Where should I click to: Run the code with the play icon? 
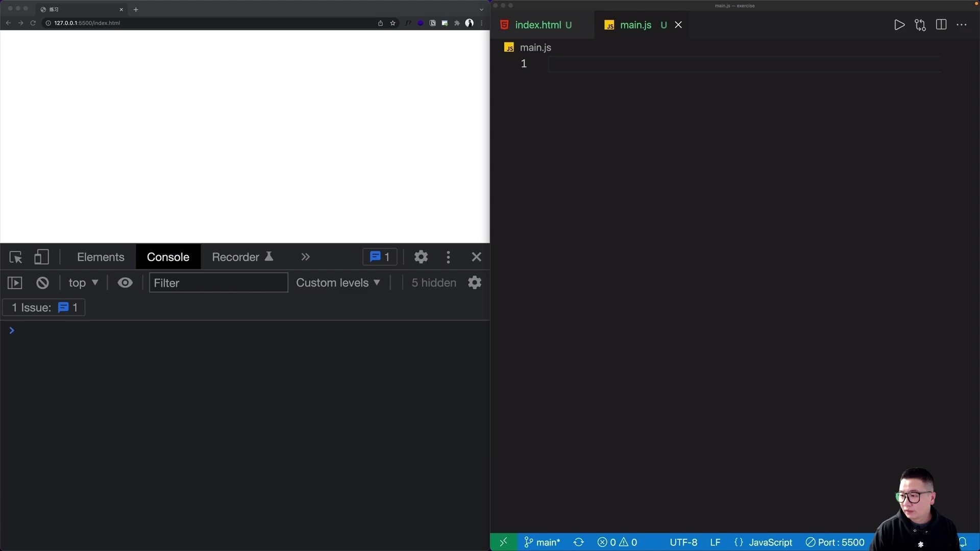(x=899, y=25)
